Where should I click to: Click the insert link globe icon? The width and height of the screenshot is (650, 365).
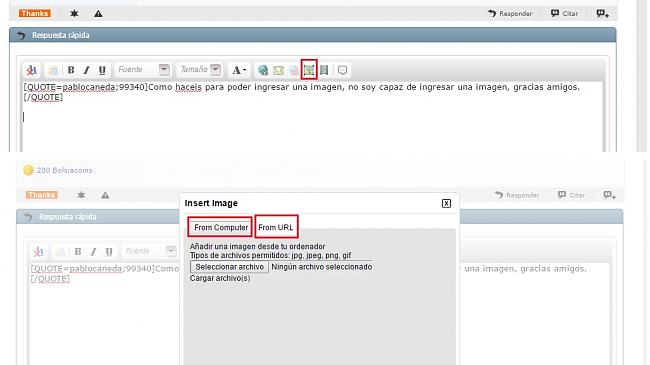[263, 70]
